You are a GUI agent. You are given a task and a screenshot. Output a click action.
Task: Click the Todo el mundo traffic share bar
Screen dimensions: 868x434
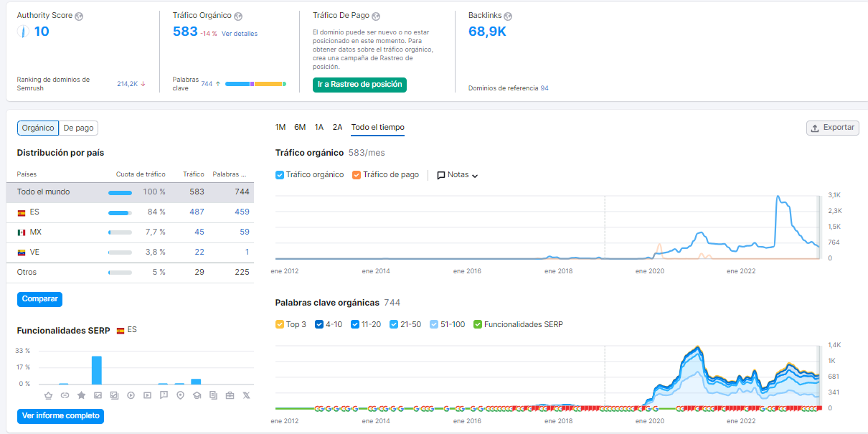pos(120,192)
